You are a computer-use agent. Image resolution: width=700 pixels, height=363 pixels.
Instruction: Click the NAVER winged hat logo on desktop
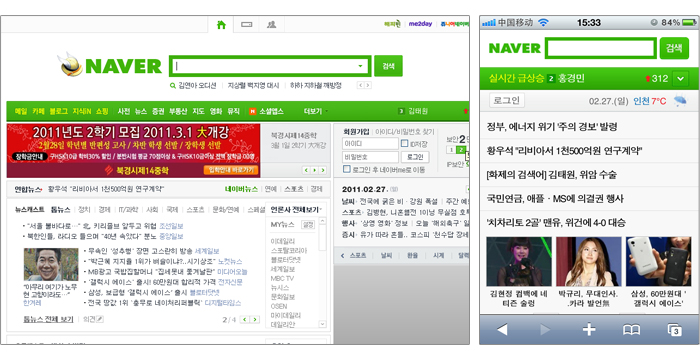point(70,65)
